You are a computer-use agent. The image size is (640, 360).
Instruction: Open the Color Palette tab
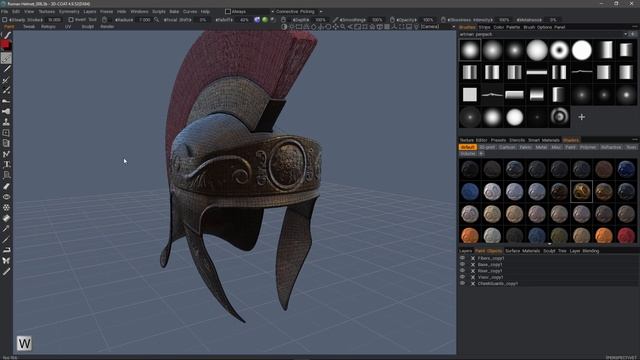tap(507, 27)
